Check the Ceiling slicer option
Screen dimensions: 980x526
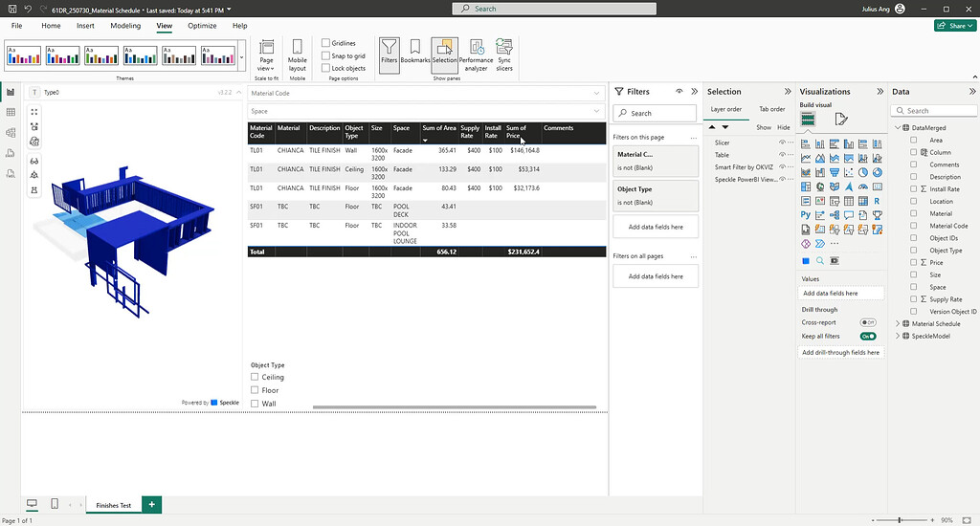(255, 377)
